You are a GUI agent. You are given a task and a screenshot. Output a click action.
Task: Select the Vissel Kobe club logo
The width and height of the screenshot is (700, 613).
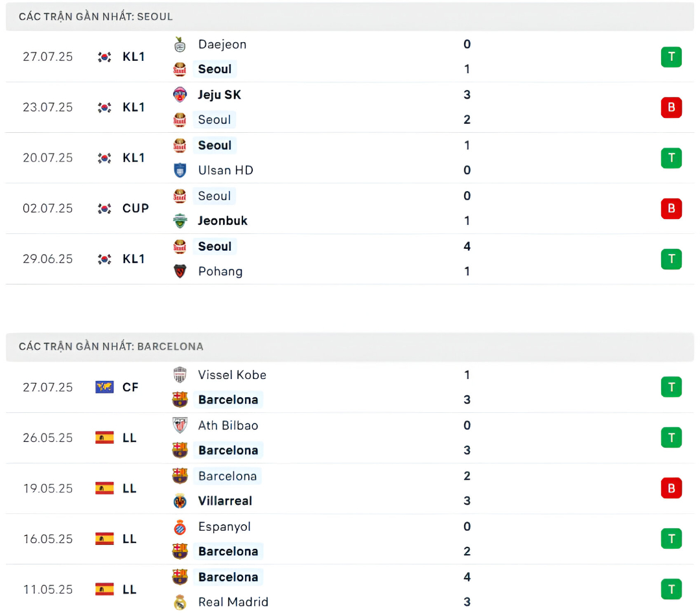pos(180,375)
